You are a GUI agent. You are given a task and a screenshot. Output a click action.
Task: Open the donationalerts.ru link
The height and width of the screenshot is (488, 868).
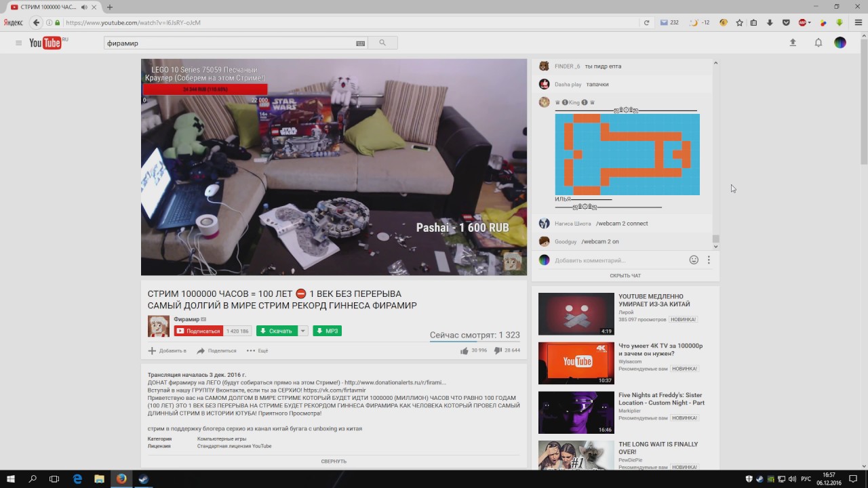click(x=395, y=382)
